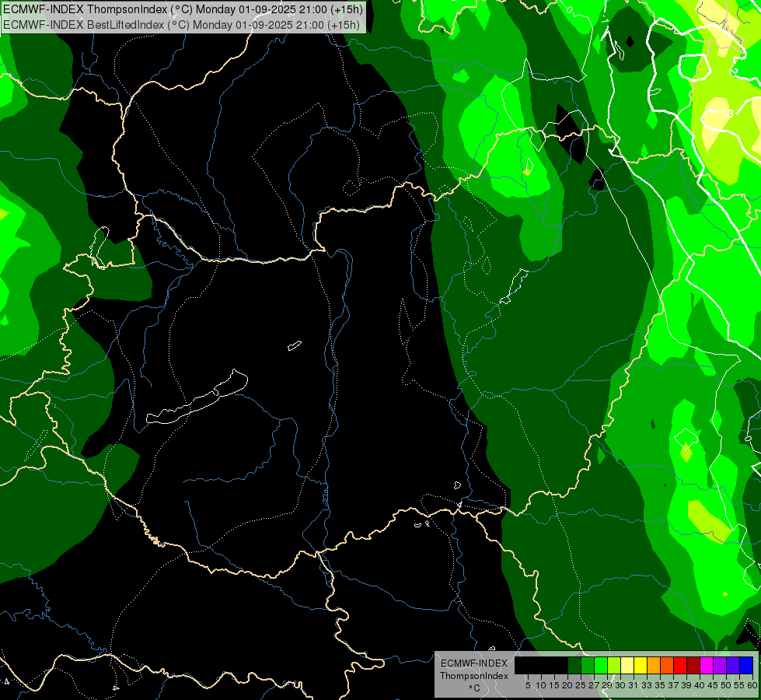Click the legend tick value '5'

click(528, 685)
